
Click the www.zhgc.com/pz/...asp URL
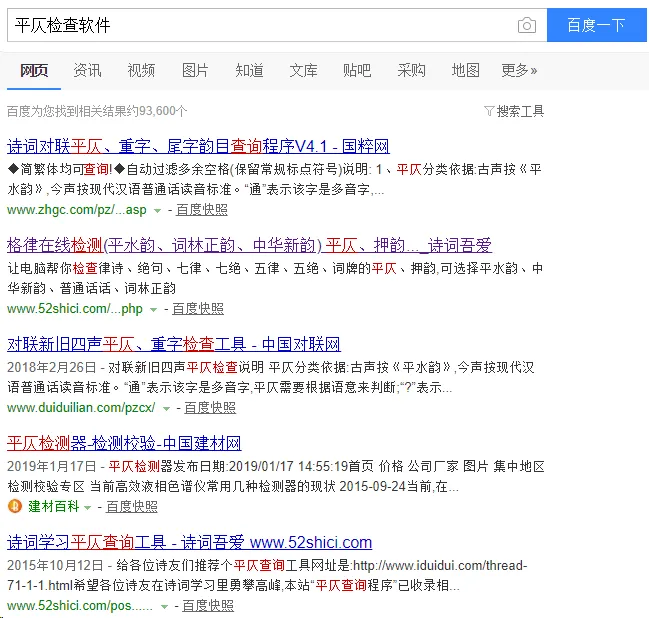click(x=77, y=210)
